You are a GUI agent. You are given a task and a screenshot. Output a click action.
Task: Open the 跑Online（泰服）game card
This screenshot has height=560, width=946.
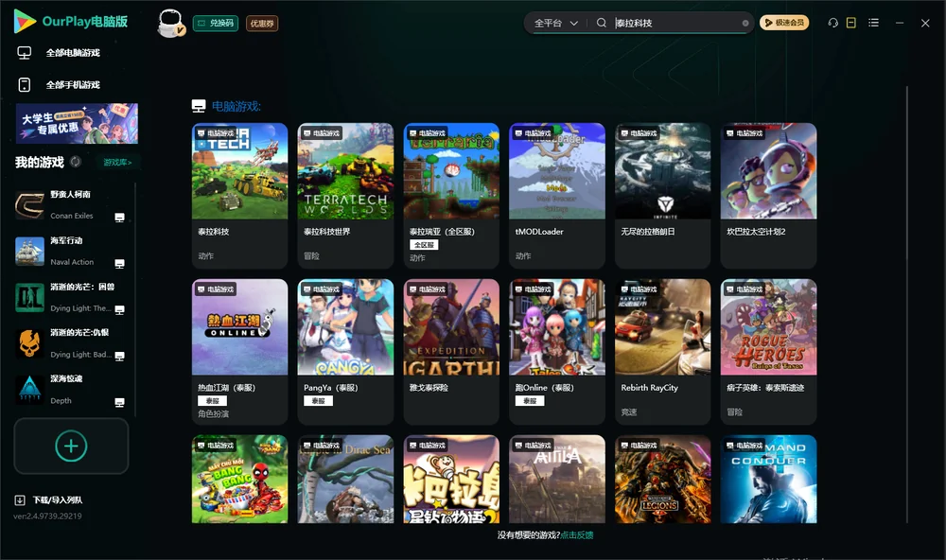coord(557,352)
